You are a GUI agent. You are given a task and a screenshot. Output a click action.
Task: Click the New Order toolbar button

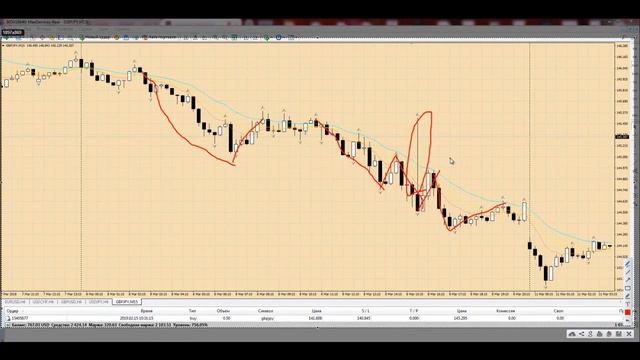(x=95, y=38)
